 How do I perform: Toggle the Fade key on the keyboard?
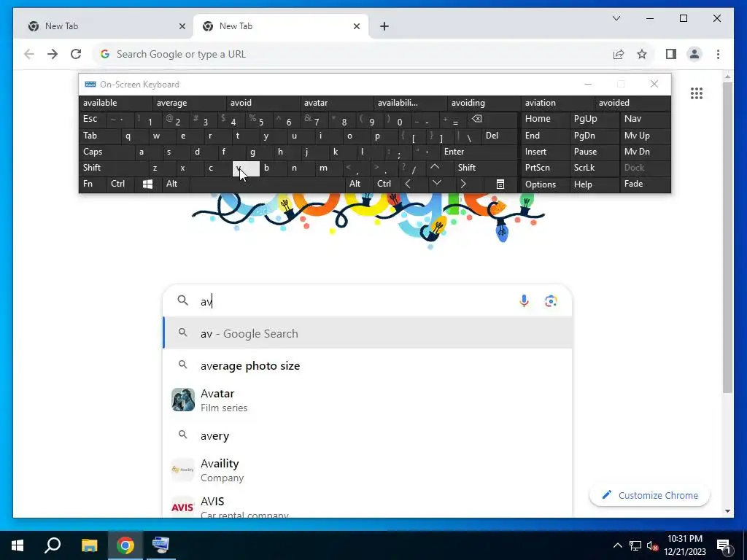pyautogui.click(x=645, y=184)
